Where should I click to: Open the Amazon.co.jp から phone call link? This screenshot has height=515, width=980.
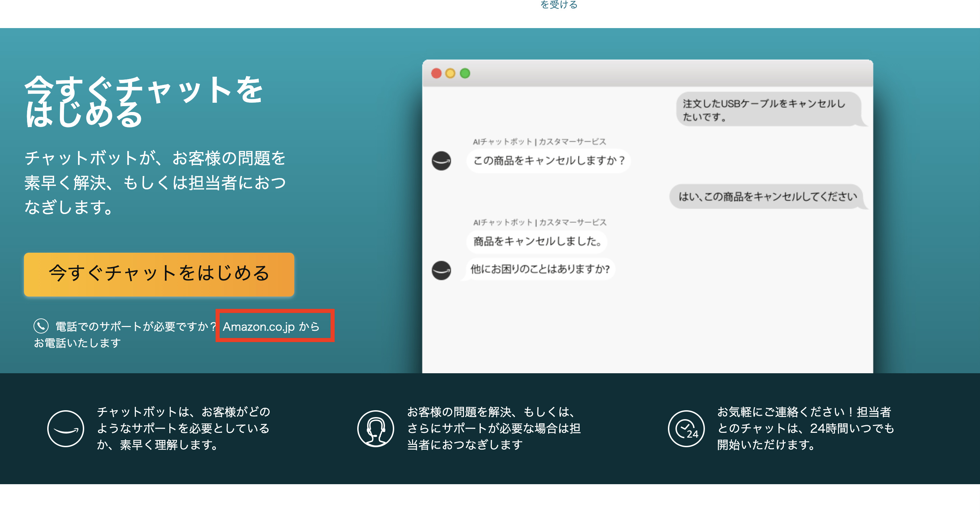(271, 326)
